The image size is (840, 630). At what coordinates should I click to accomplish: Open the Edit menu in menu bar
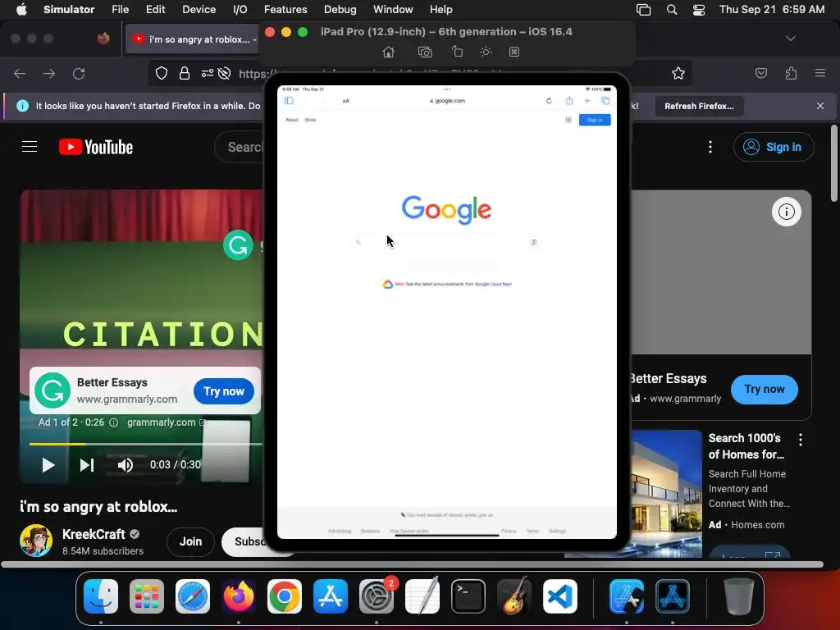155,10
